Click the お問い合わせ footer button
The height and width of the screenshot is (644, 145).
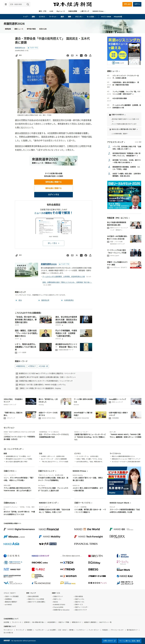click(109, 641)
